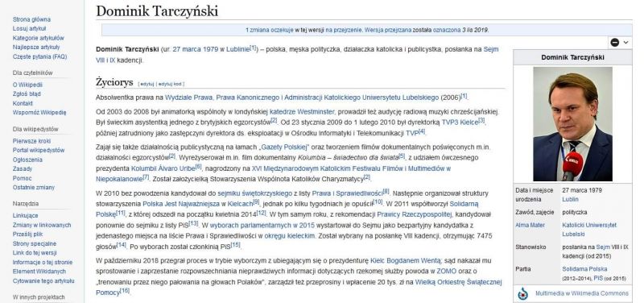Open Katolicki Uniwersytet Lubelski infobox link
Image resolution: width=644 pixels, height=303 pixels.
tap(589, 230)
